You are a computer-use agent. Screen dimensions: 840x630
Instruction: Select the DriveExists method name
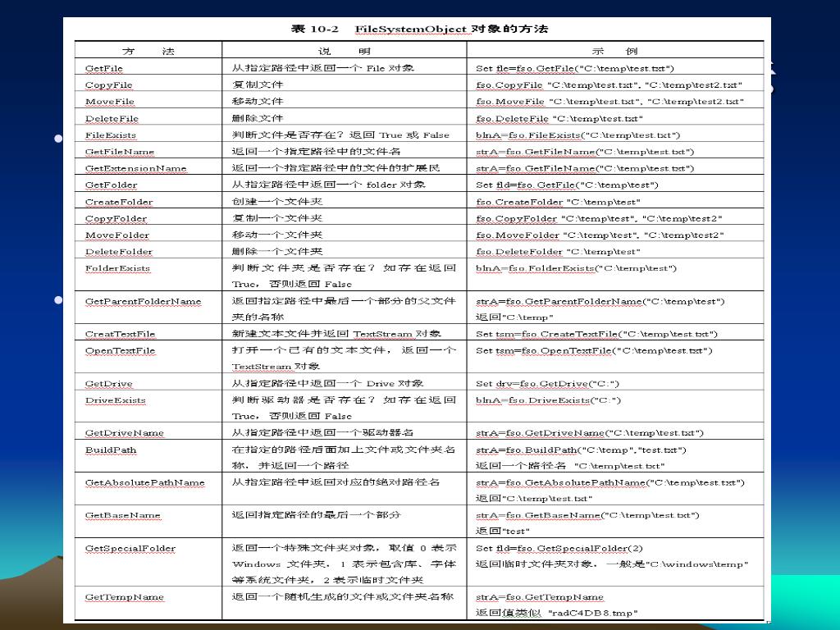coord(115,400)
